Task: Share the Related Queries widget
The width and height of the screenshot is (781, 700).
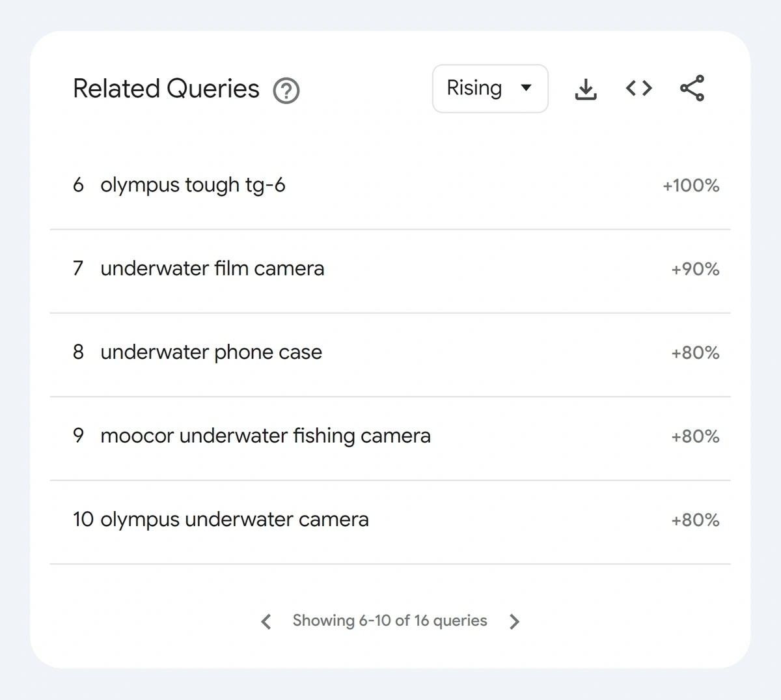Action: tap(692, 88)
